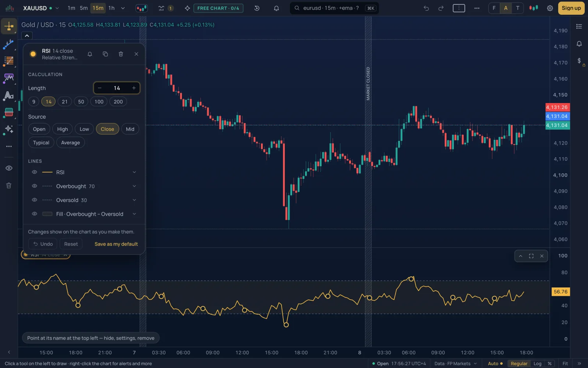The image size is (588, 368).
Task: Open the long/short position tool
Action: [x=9, y=112]
